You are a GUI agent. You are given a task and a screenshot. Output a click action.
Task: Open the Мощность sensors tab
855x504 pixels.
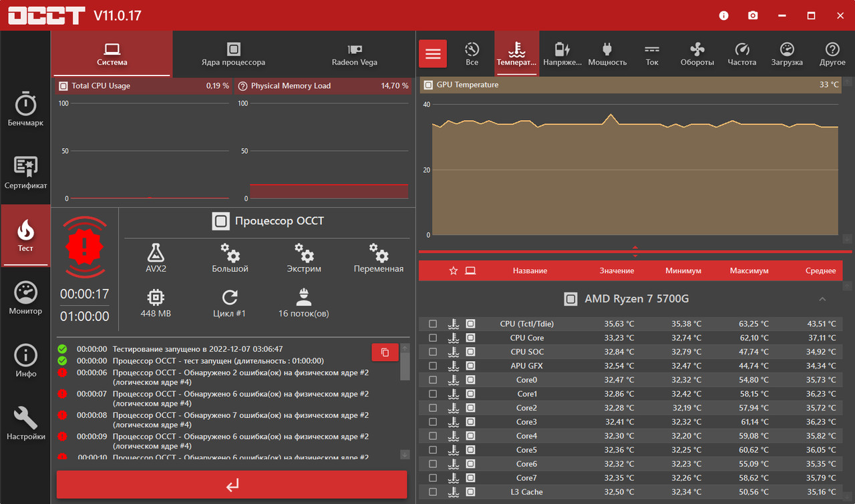[607, 53]
